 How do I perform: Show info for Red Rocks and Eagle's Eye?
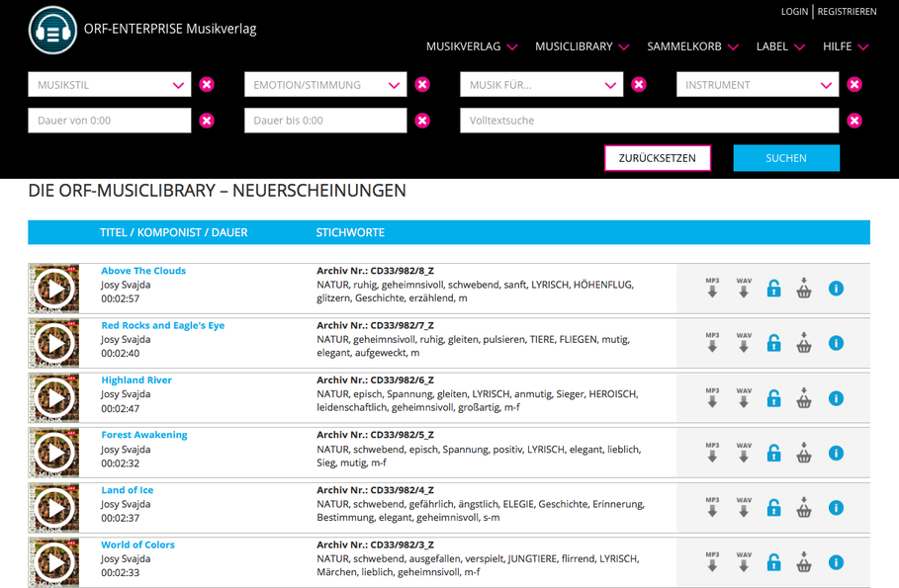pyautogui.click(x=836, y=343)
